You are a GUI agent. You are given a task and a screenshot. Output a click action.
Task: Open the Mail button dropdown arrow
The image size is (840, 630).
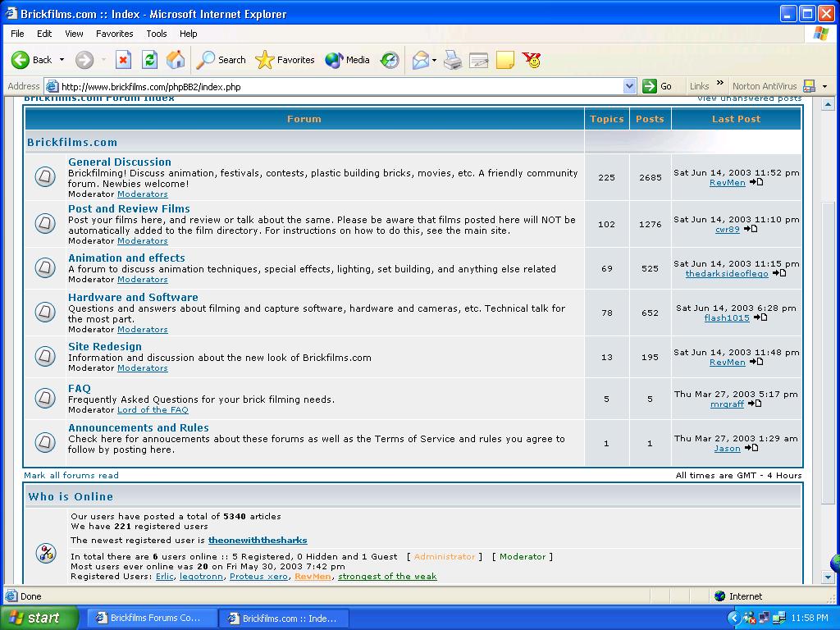coord(434,60)
